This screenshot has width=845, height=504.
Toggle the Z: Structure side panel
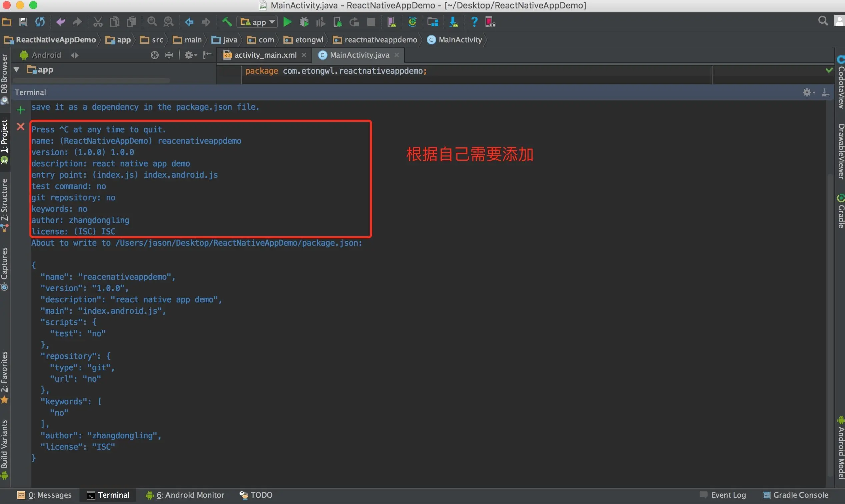4,205
